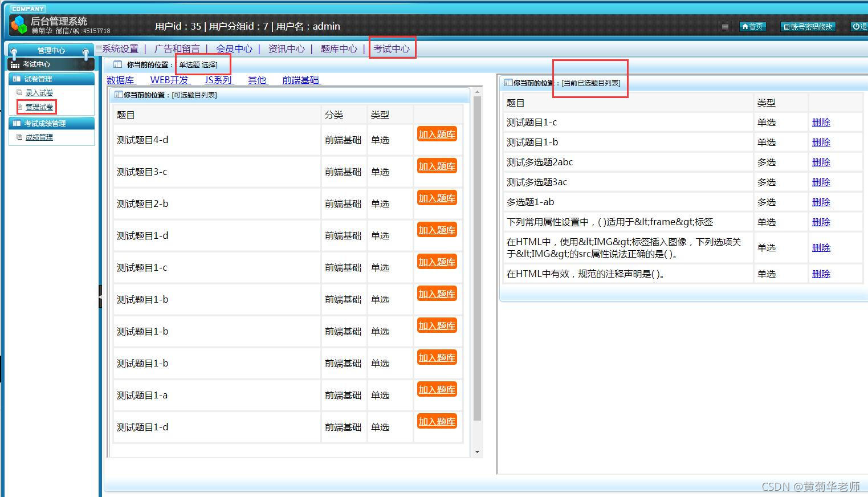Open 账号密码修改 account settings
868x497 pixels.
[x=808, y=26]
